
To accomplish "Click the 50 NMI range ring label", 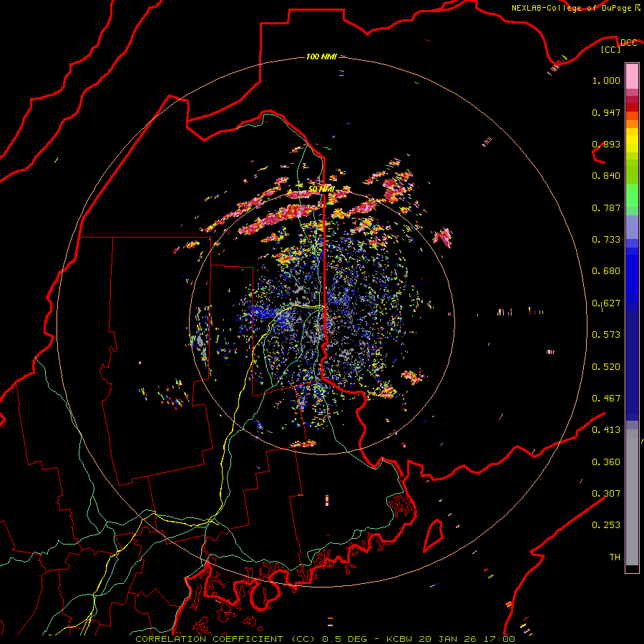I will [x=321, y=189].
